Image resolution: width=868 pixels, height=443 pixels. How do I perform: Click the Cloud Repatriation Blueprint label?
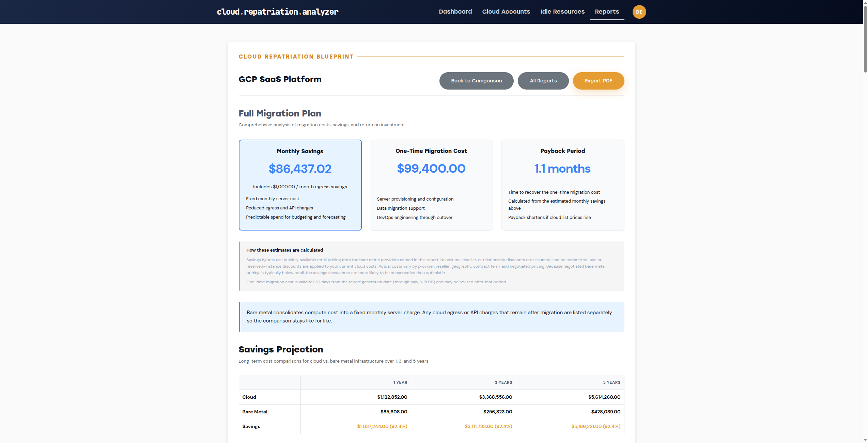tap(296, 57)
